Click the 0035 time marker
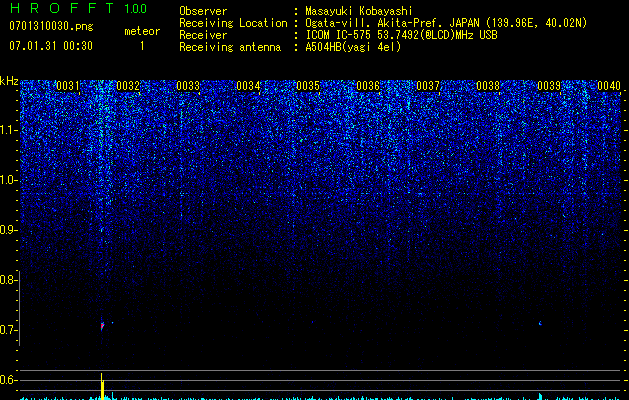Screen dimensions: 629x400 coord(308,86)
